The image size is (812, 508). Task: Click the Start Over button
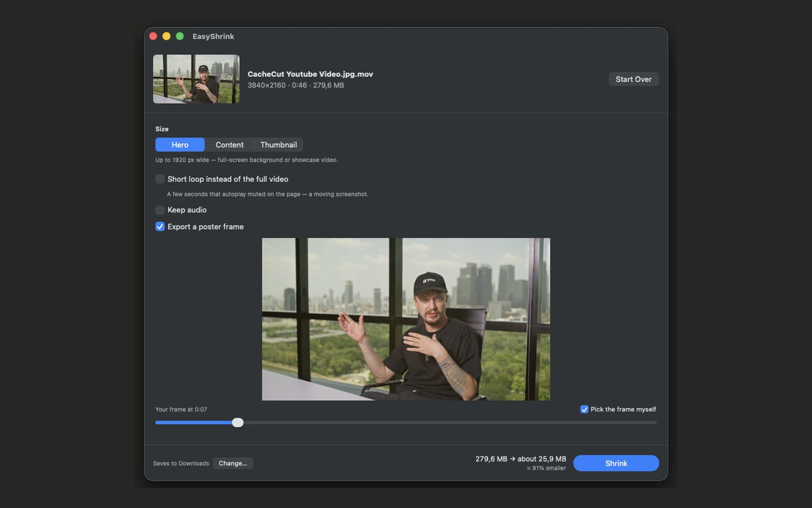coord(633,79)
